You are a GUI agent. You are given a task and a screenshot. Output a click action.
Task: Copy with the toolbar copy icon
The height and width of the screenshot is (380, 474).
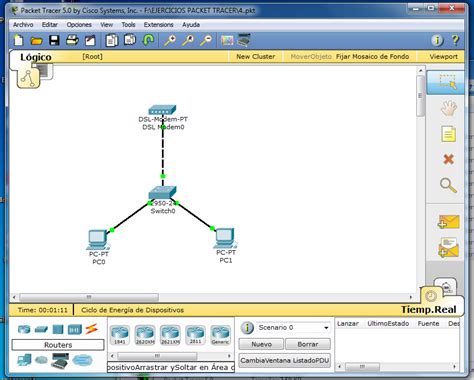click(112, 41)
